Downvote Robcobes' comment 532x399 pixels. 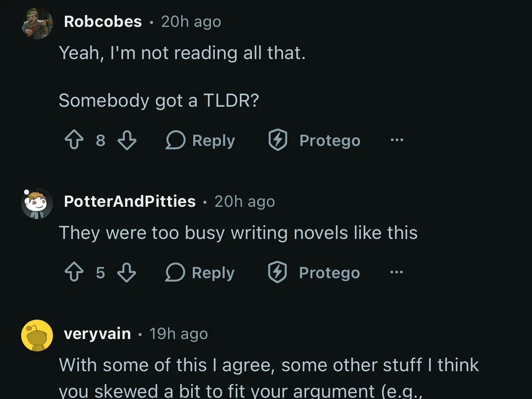pos(127,141)
